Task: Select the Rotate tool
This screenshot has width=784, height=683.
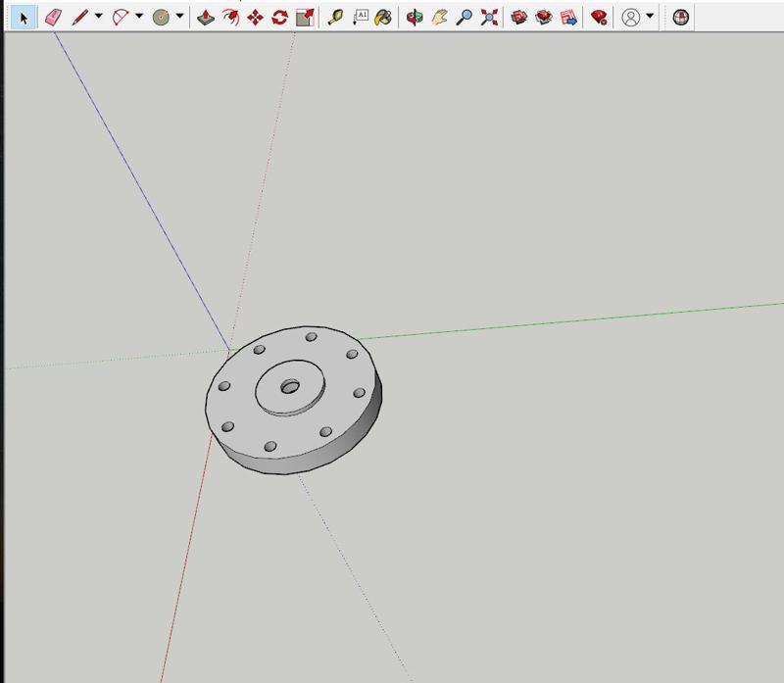Action: [x=279, y=18]
